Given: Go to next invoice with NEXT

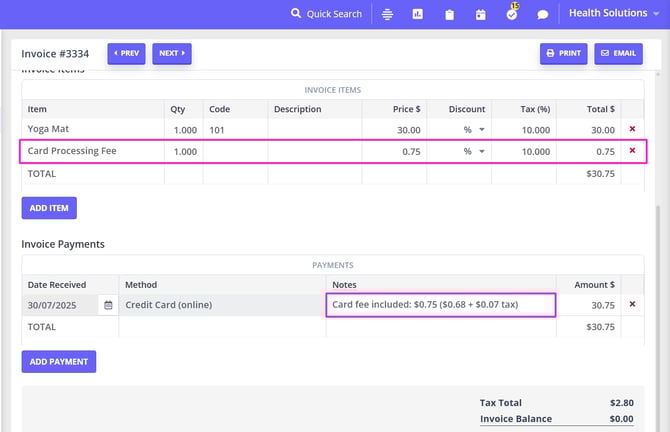Looking at the screenshot, I should click(172, 53).
